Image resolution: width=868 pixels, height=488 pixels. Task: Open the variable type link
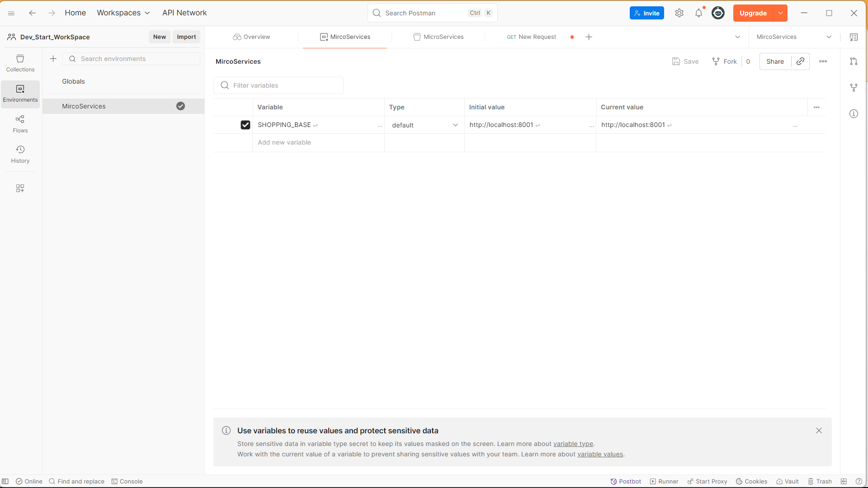[573, 444]
